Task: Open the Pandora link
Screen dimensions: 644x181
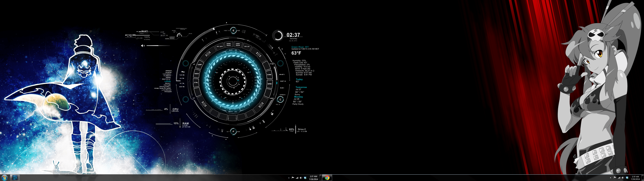Action: 168,92
